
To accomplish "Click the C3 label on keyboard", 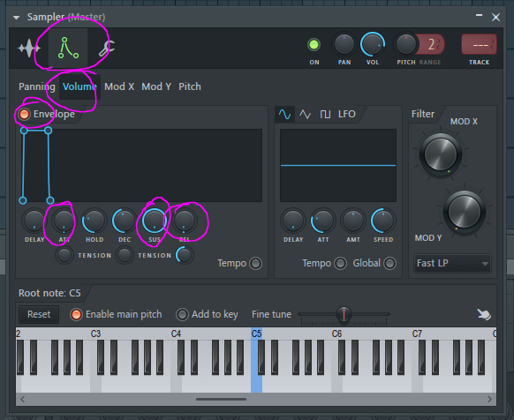I will tap(95, 334).
